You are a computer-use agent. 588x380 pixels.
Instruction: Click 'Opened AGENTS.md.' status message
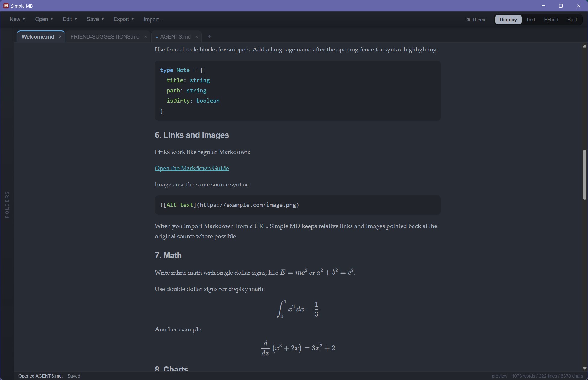click(40, 376)
